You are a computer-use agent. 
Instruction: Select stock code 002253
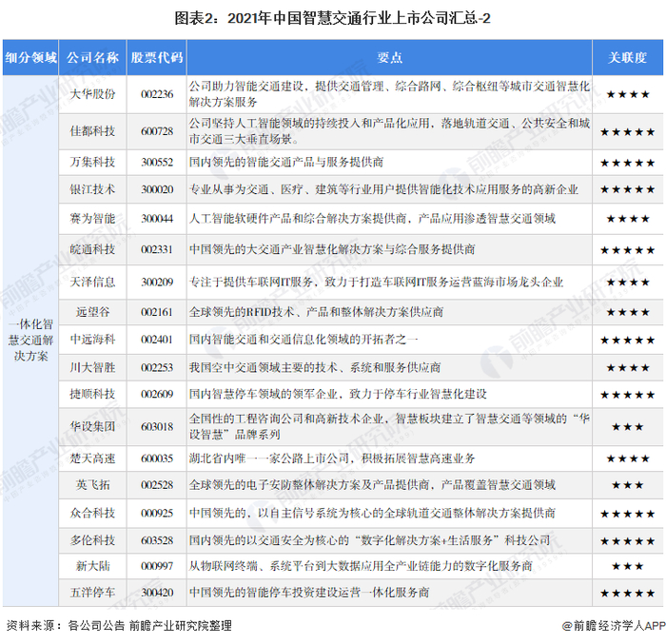coord(157,367)
